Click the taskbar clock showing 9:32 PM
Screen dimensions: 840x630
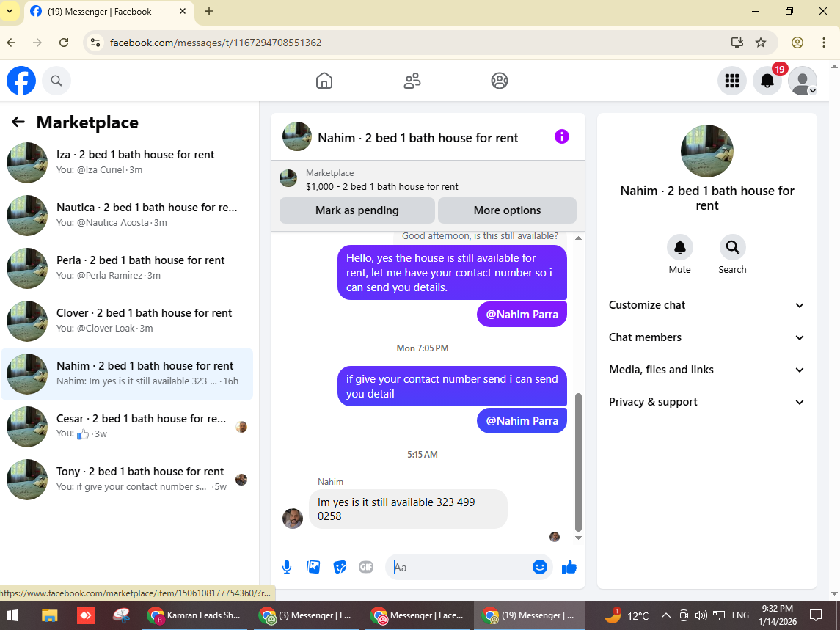(x=778, y=615)
